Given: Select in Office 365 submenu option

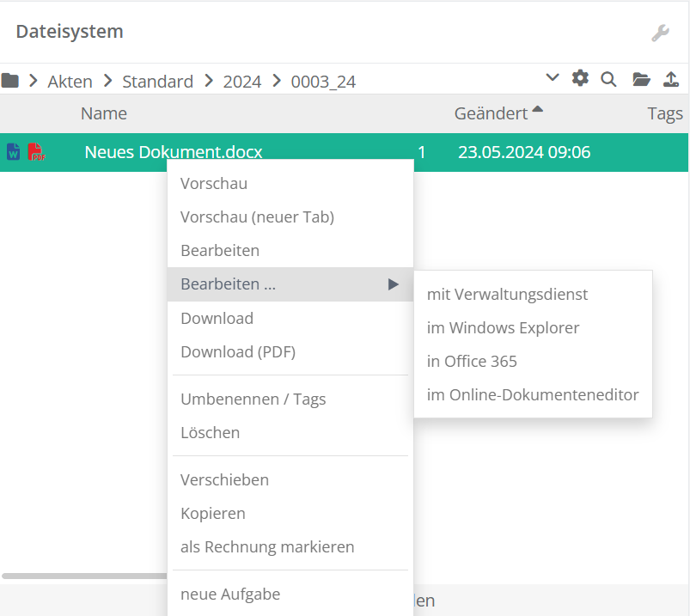Looking at the screenshot, I should [x=472, y=361].
